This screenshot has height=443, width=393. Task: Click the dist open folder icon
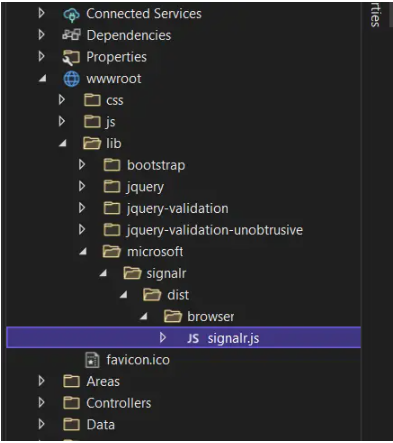(x=152, y=295)
